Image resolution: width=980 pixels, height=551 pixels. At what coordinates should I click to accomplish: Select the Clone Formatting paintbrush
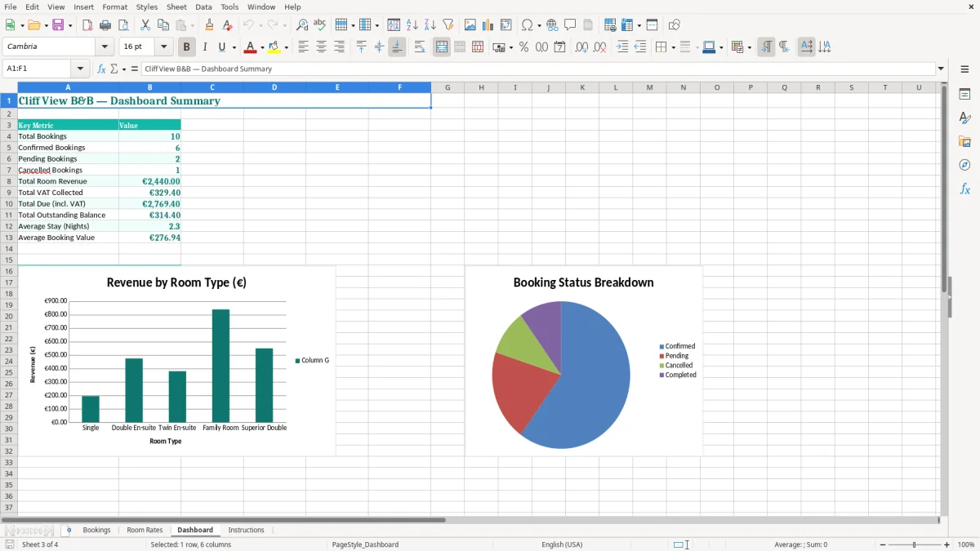click(x=210, y=25)
